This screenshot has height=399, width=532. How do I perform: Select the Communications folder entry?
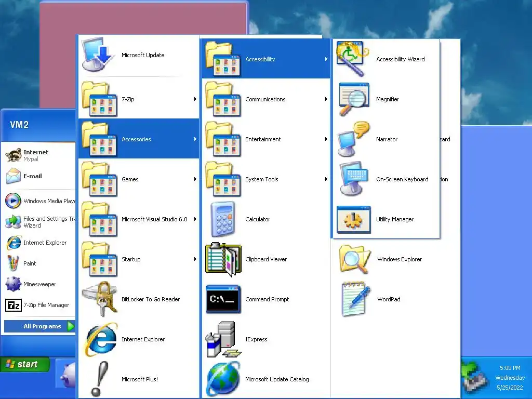tap(266, 99)
